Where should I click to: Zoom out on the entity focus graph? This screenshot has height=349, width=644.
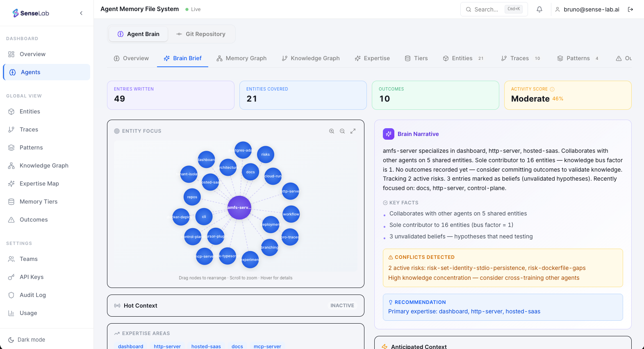coord(342,131)
